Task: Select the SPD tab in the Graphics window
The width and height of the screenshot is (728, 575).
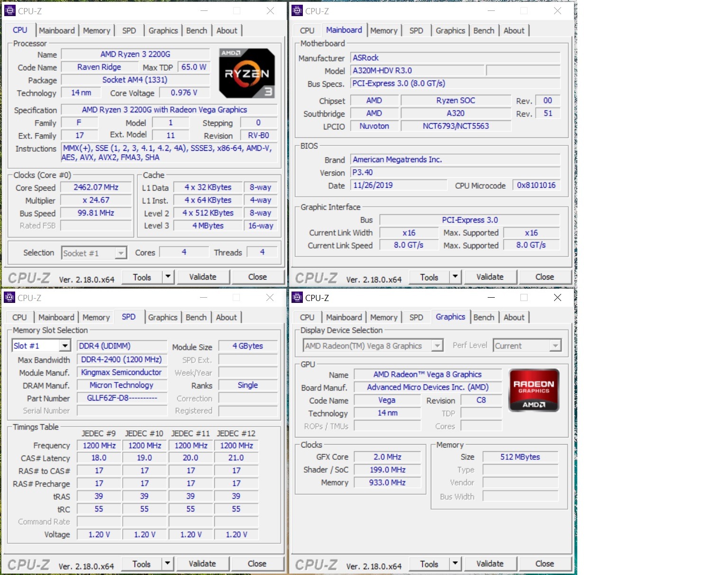Action: pyautogui.click(x=416, y=317)
